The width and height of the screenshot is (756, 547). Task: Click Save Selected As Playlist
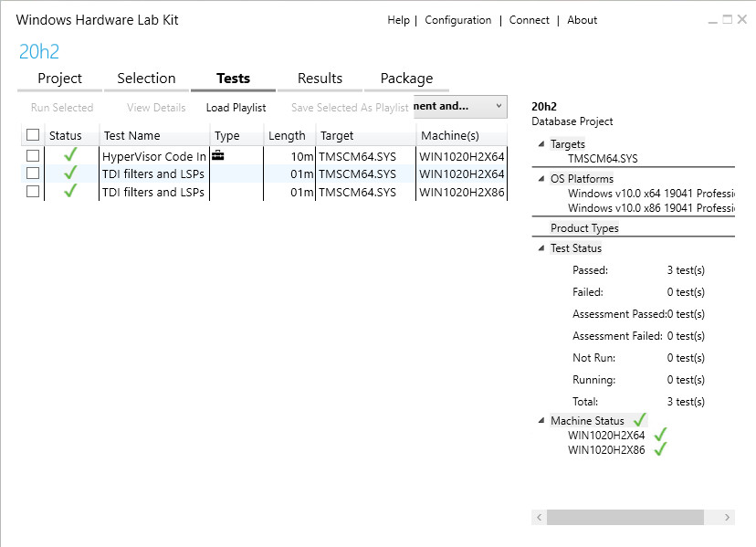350,108
